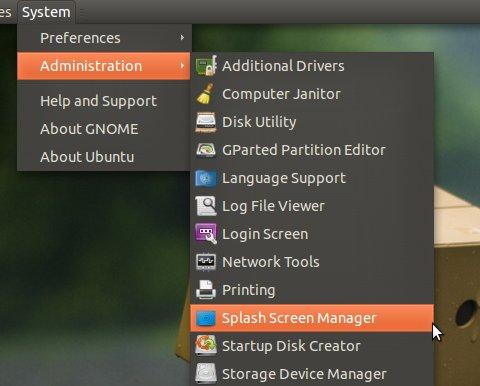480x386 pixels.
Task: Click the Additional Drivers circuit-board icon
Action: (206, 66)
